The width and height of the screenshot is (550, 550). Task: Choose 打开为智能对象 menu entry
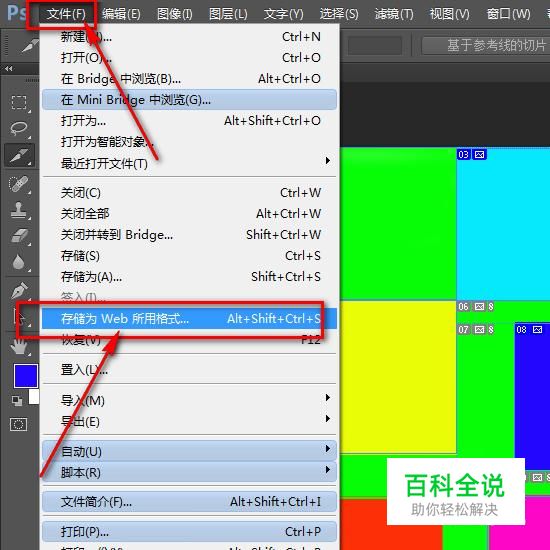(x=189, y=142)
